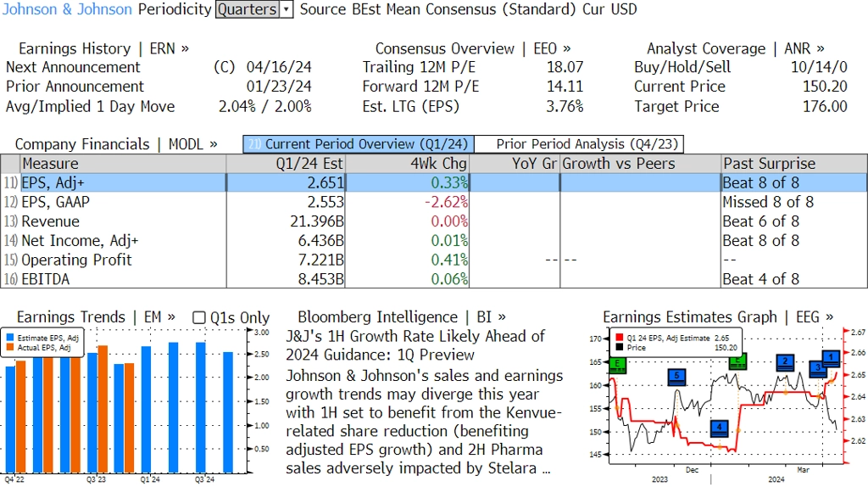Open Earnings Estimates Graph | EEG » link
Screen dimensions: 868x487
718,317
